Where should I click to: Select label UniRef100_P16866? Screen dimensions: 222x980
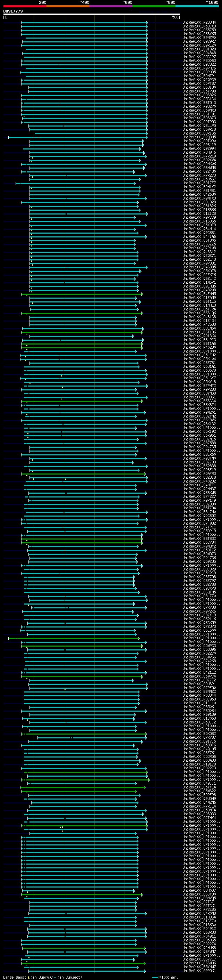(199, 210)
